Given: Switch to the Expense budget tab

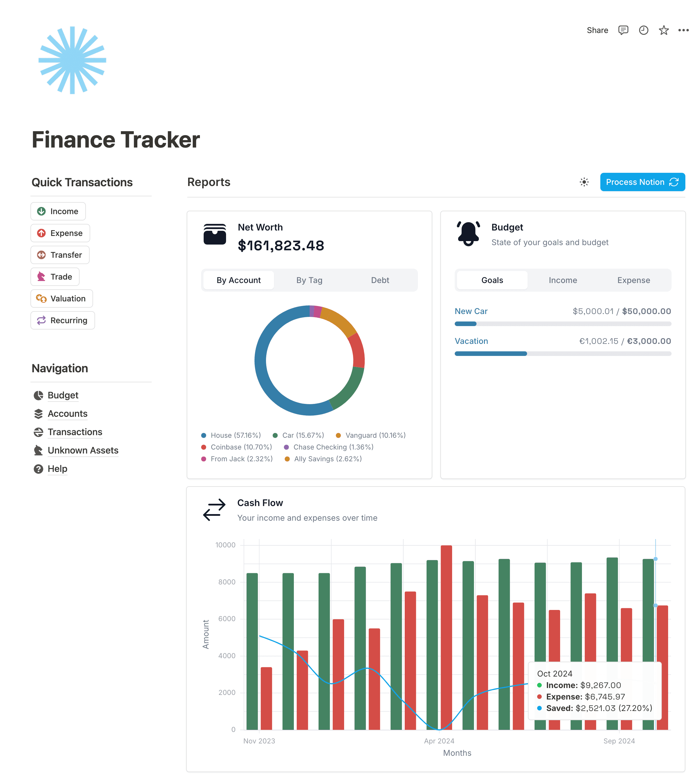Looking at the screenshot, I should pos(633,280).
